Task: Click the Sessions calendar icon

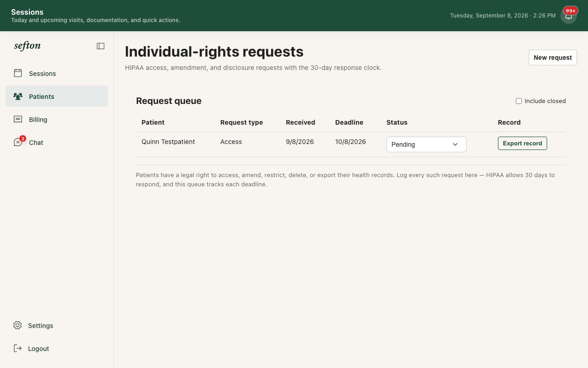Action: (x=18, y=73)
